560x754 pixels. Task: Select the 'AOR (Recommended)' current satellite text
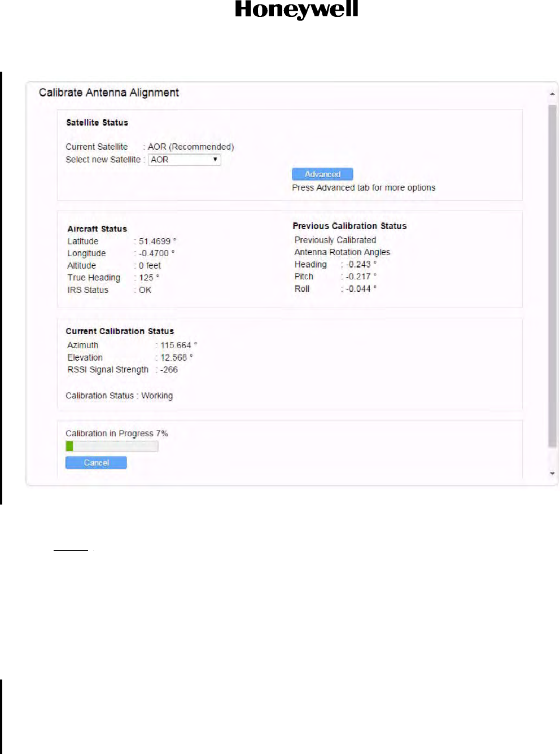(x=191, y=147)
